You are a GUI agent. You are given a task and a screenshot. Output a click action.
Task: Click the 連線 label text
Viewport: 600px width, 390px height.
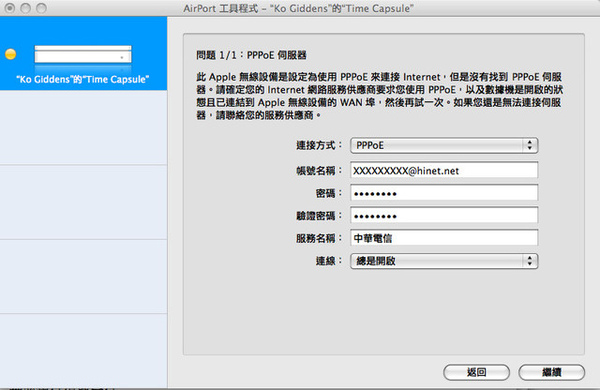coord(329,261)
